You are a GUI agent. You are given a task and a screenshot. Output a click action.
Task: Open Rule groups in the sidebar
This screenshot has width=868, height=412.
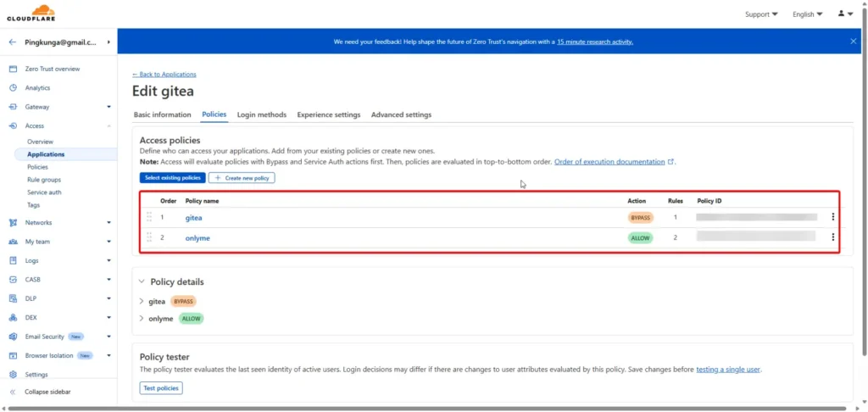pos(44,180)
